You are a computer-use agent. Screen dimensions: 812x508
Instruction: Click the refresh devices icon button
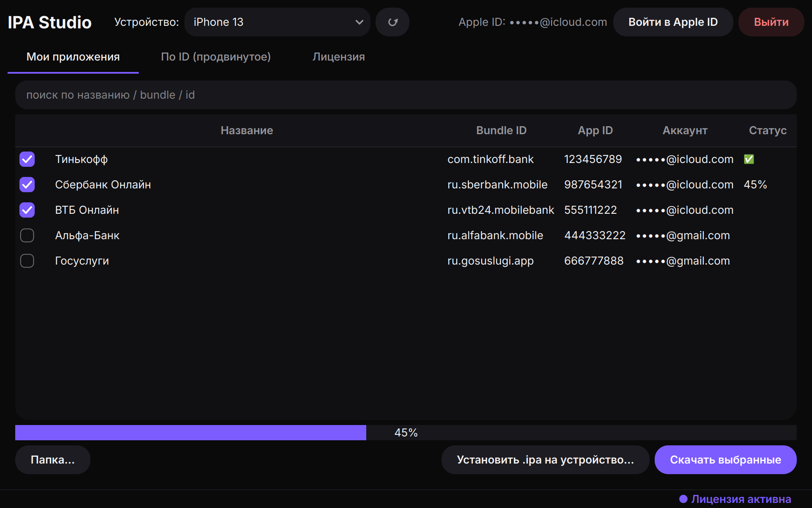tap(392, 22)
